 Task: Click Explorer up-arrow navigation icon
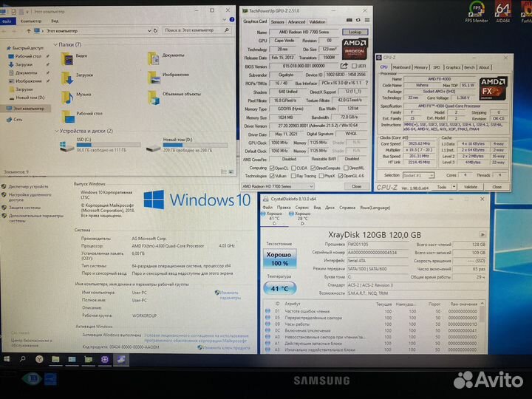(29, 31)
